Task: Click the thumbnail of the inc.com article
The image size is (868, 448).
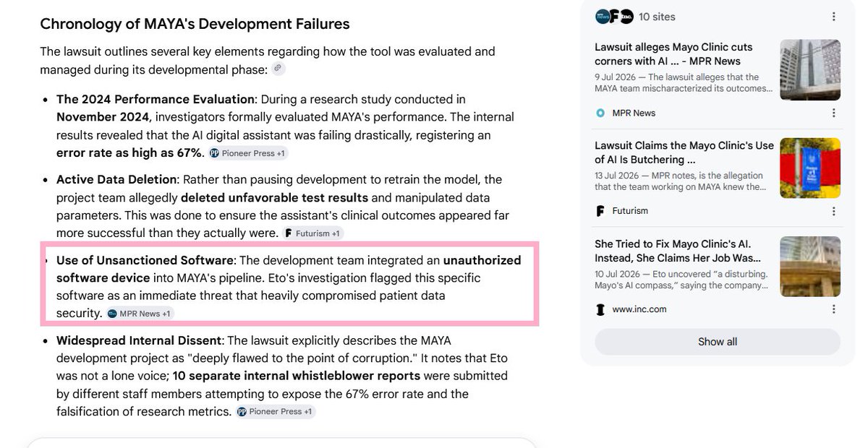Action: pyautogui.click(x=810, y=266)
